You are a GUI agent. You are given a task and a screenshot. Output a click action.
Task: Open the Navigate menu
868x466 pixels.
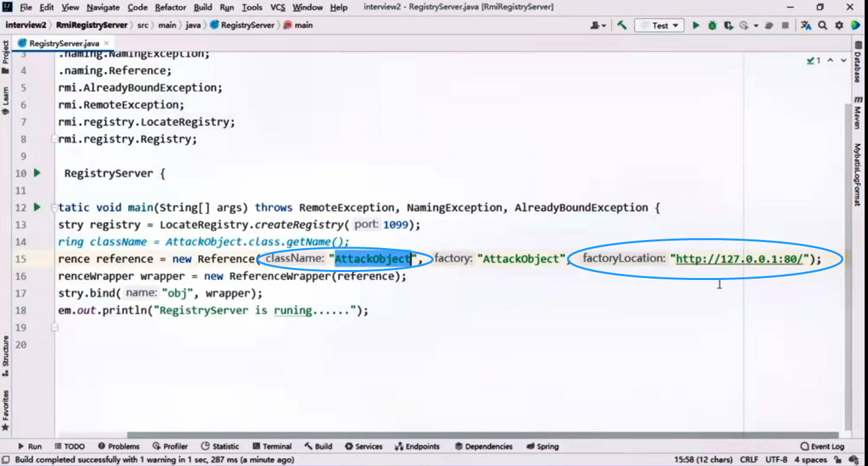click(x=103, y=7)
